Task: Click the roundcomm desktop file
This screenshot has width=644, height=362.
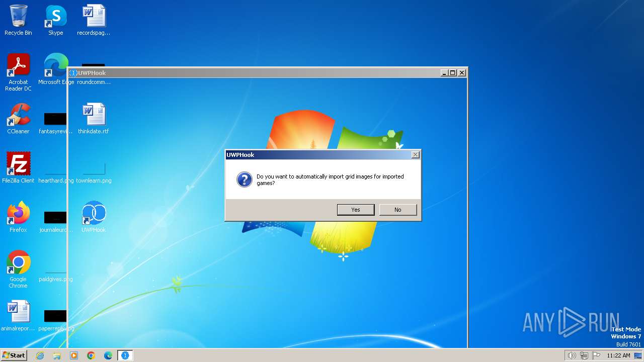Action: click(94, 74)
